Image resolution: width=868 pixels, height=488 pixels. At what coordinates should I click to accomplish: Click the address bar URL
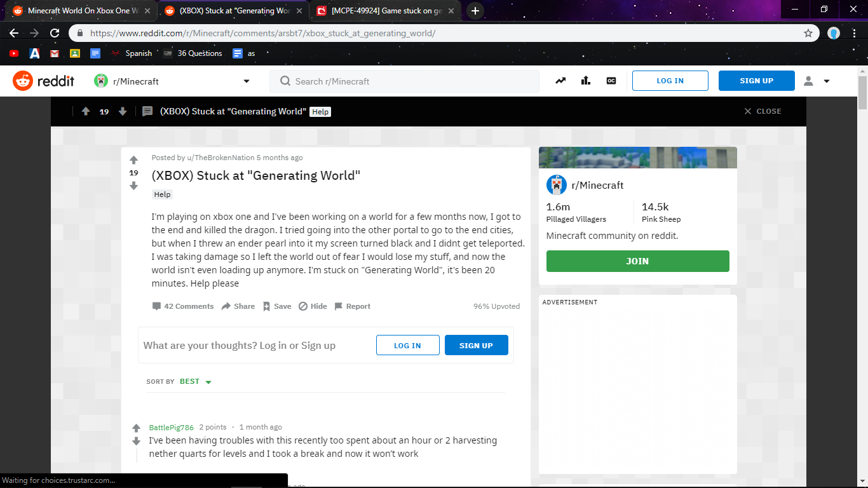(x=262, y=33)
